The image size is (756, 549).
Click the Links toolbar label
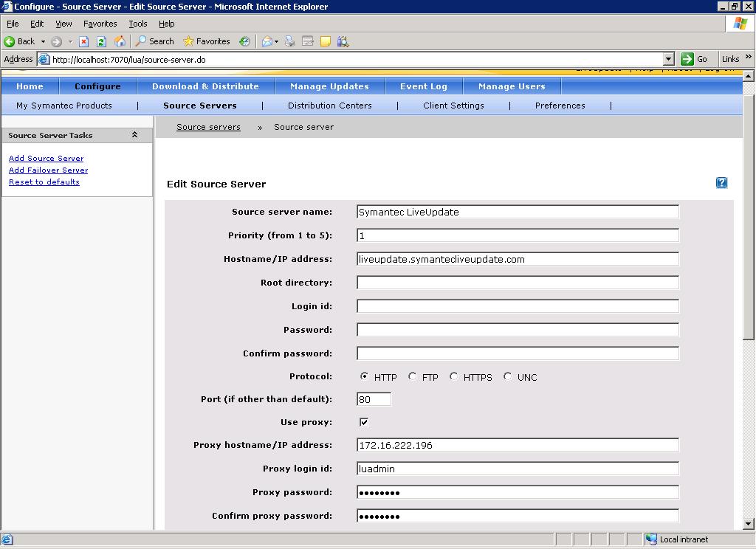click(730, 59)
